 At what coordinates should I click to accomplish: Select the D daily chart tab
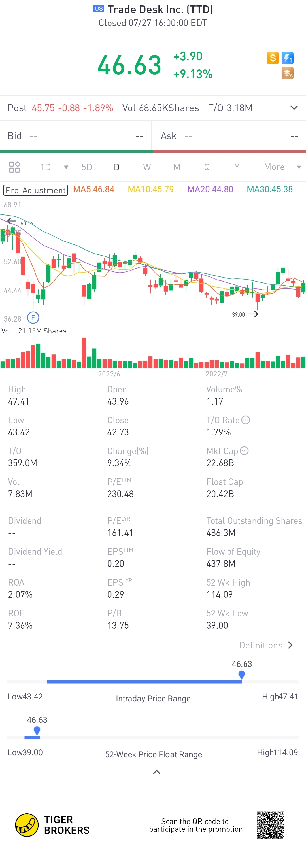tap(117, 167)
